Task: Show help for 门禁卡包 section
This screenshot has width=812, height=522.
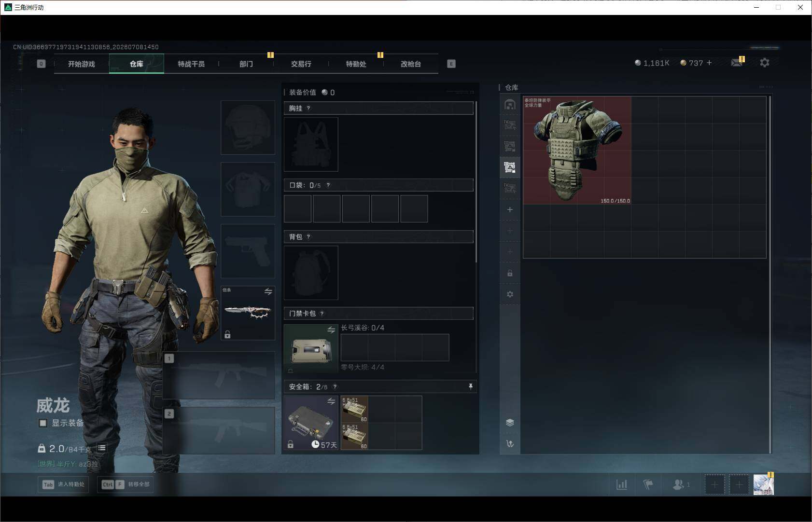Action: point(322,314)
